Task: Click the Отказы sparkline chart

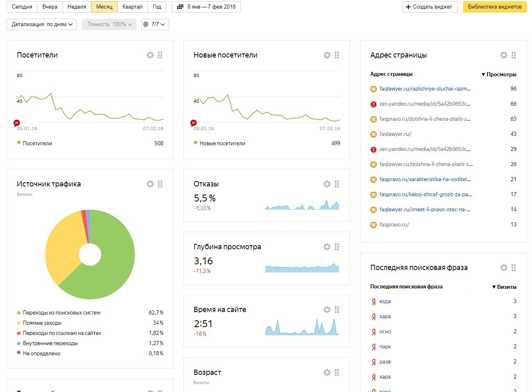Action: [302, 204]
